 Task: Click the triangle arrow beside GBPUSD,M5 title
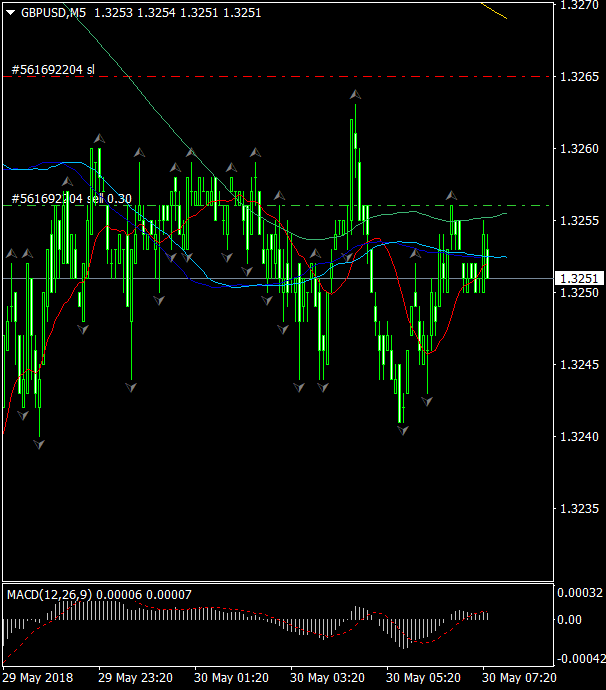[10, 10]
